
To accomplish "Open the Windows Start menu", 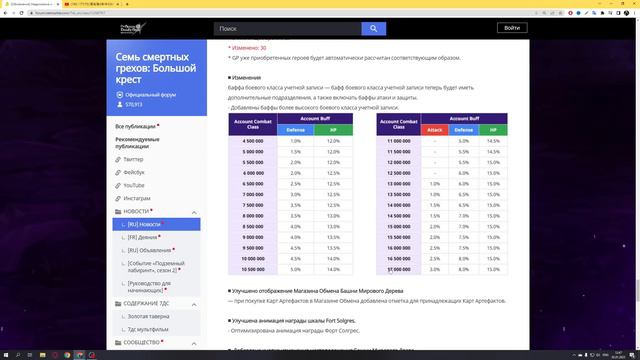I will click(x=6, y=356).
